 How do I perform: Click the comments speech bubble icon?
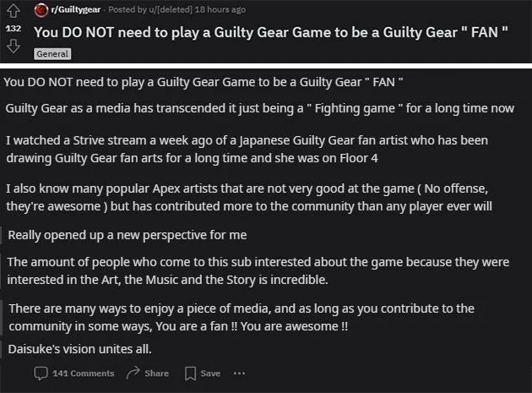pos(41,373)
